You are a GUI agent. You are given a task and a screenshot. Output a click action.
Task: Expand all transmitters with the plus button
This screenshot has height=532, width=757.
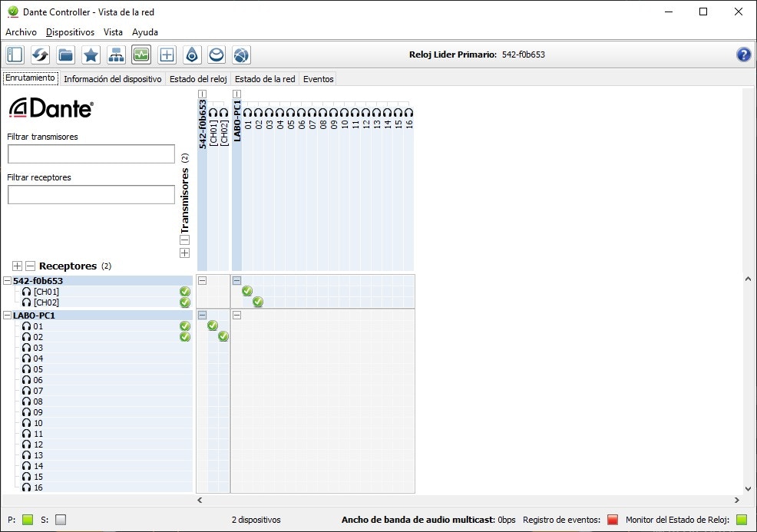pyautogui.click(x=184, y=253)
